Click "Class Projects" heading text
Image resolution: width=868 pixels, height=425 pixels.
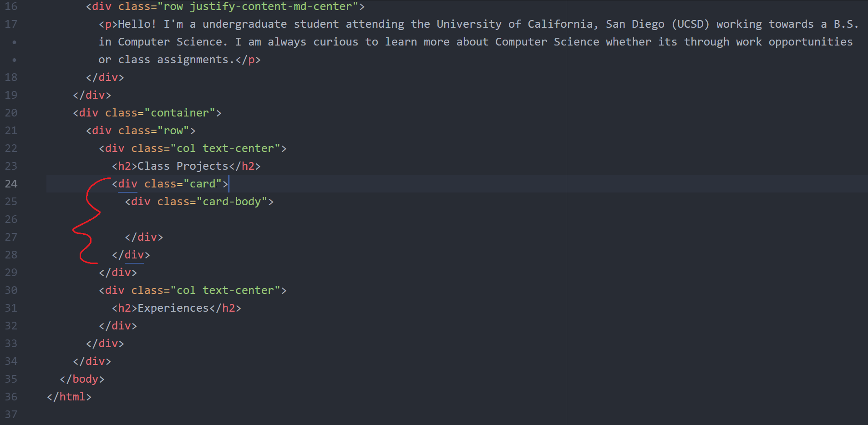pos(183,166)
